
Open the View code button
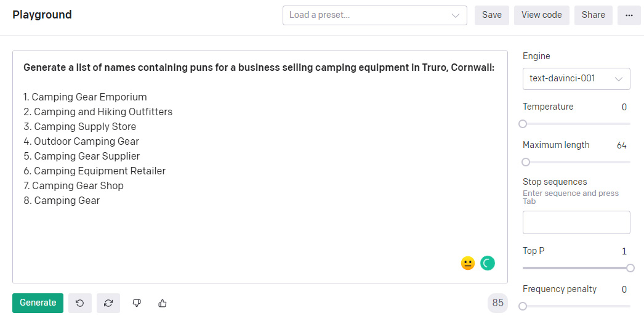541,15
